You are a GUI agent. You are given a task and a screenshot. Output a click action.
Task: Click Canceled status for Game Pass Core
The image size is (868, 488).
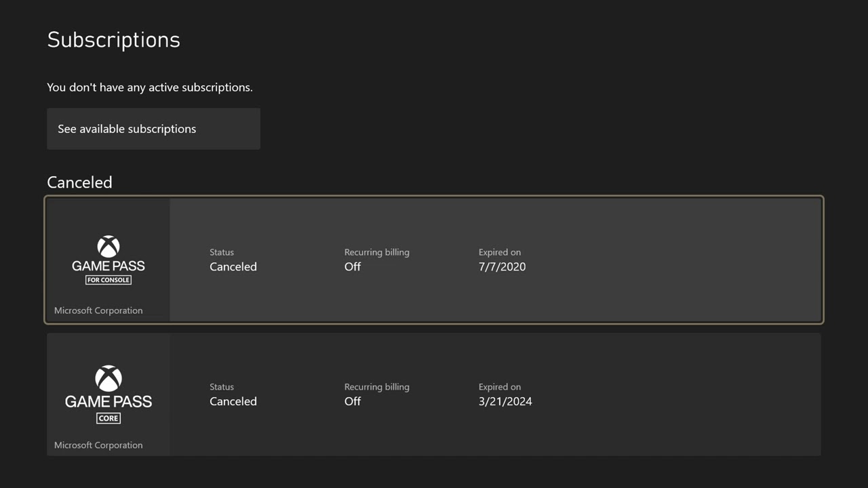(x=233, y=401)
